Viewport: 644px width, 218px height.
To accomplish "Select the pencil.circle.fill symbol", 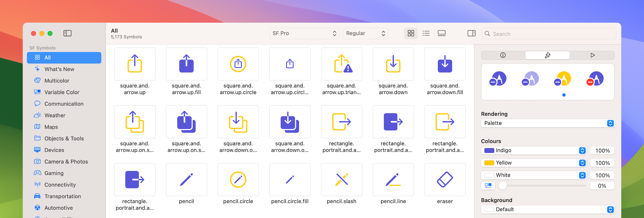I will tap(290, 179).
